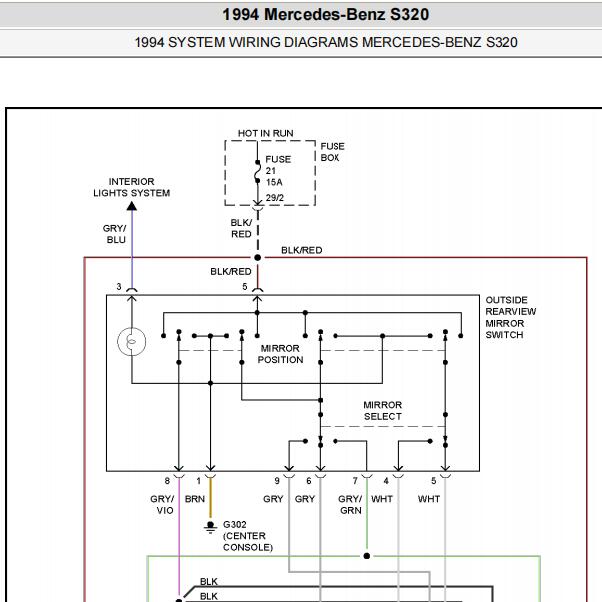The height and width of the screenshot is (602, 602).
Task: Click the GRY/GRN splice dot on the green wire
Action: [367, 556]
